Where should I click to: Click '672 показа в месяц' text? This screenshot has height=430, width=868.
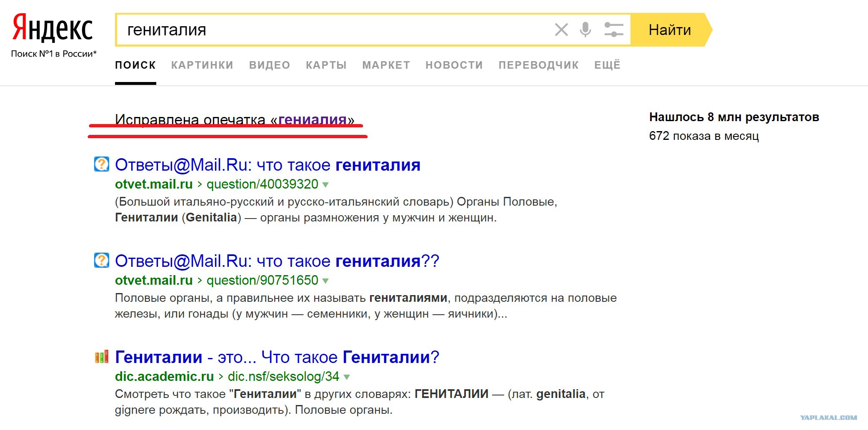[x=704, y=136]
